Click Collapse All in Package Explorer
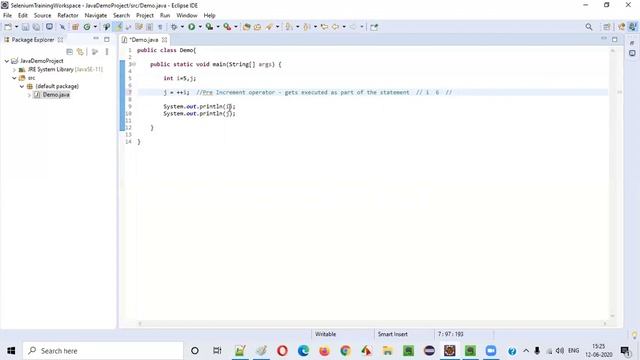 click(69, 52)
